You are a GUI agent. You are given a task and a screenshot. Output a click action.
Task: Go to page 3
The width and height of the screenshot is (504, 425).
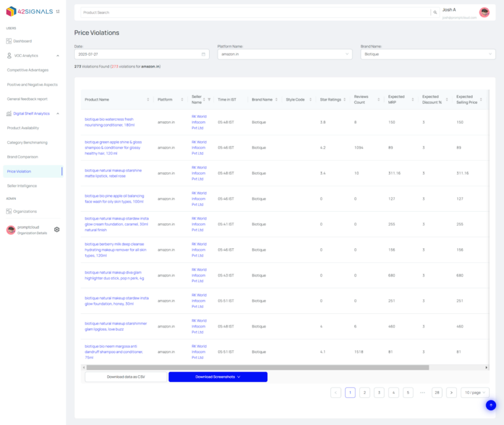[379, 392]
